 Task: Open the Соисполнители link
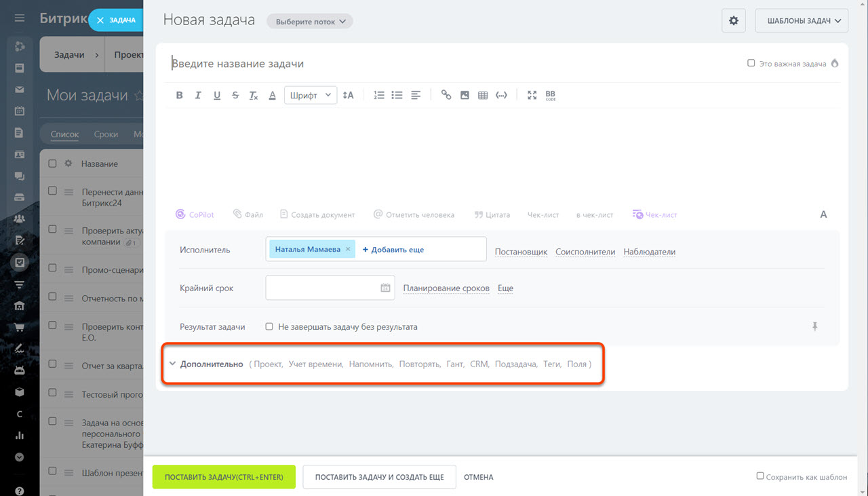(585, 252)
